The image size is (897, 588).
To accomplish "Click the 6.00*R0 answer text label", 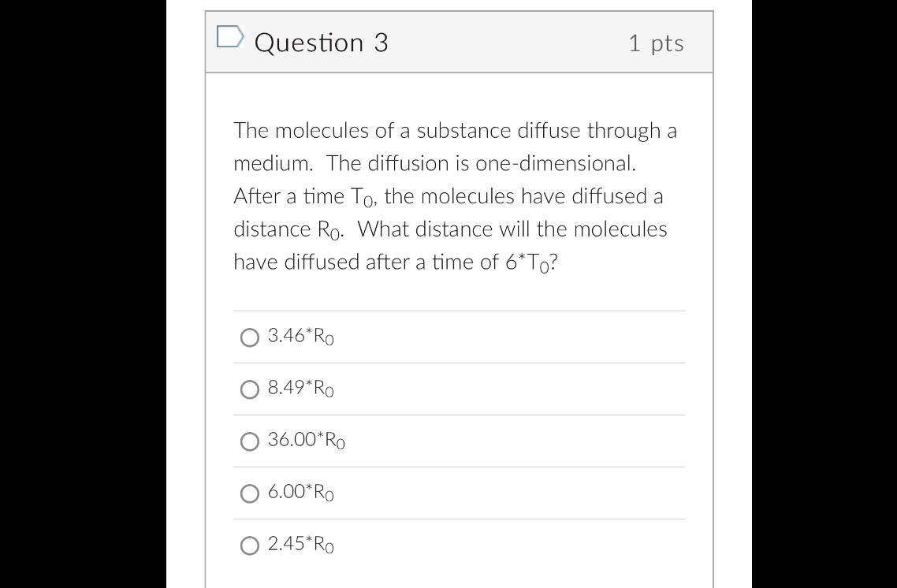I will click(x=302, y=493).
